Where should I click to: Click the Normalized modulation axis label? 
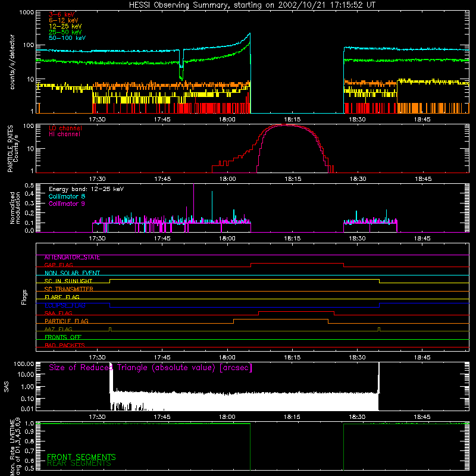point(15,208)
